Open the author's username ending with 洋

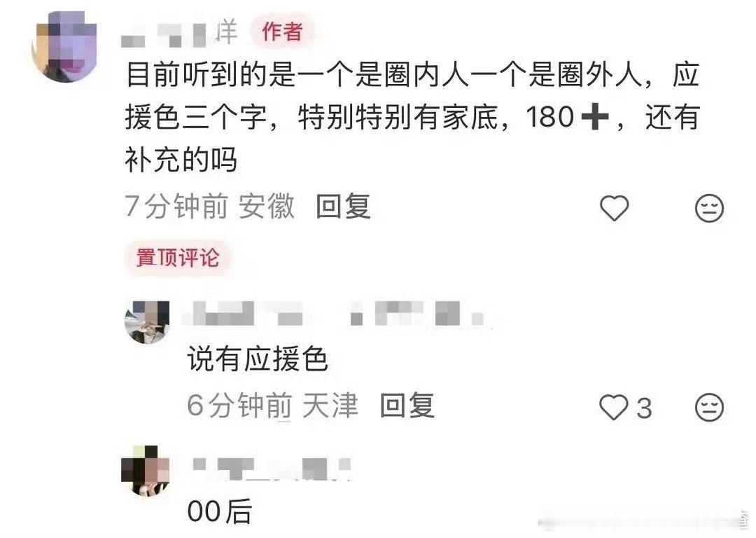(179, 34)
